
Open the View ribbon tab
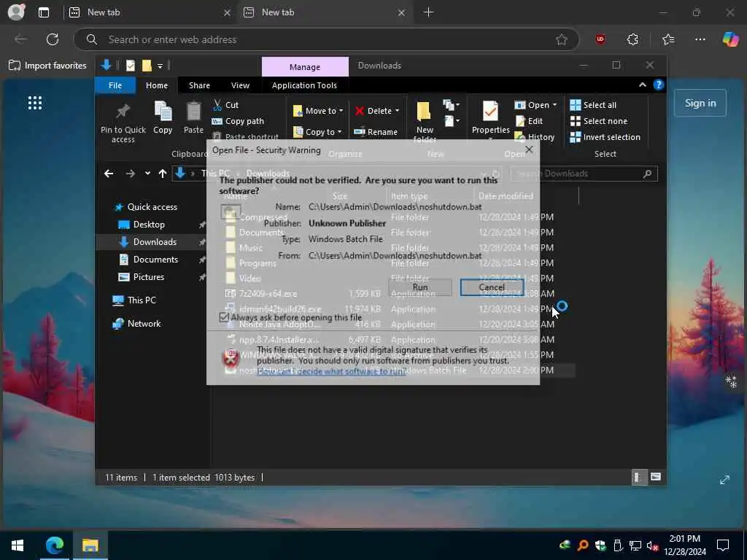[240, 85]
